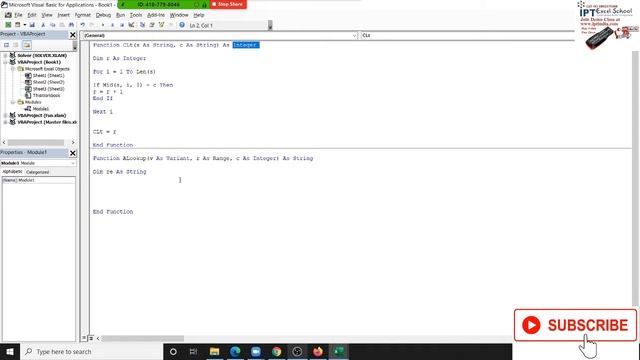The image size is (640, 360).
Task: Click the Copy toolbar icon
Action: click(52, 25)
